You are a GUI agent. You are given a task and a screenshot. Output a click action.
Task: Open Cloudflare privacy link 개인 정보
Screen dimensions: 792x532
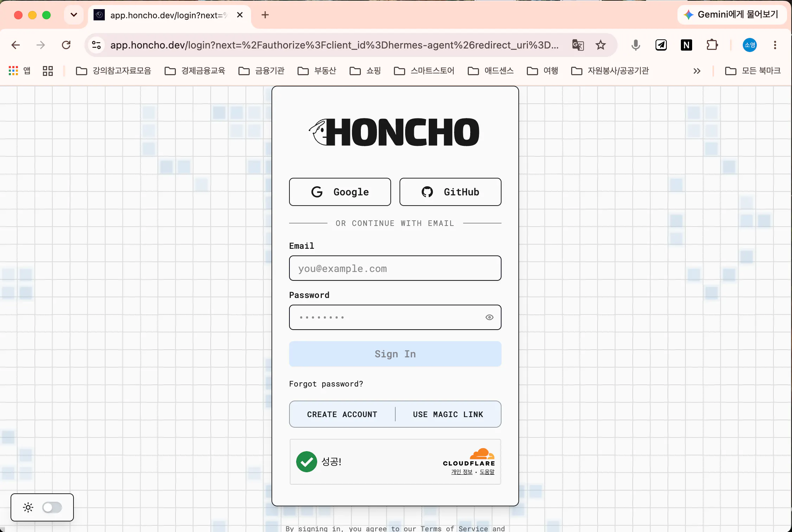click(x=462, y=472)
